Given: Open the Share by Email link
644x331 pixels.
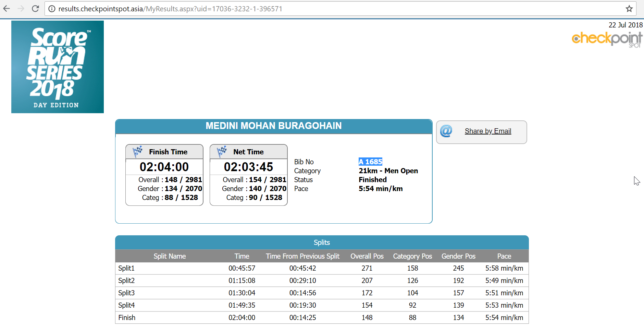Looking at the screenshot, I should pyautogui.click(x=488, y=131).
